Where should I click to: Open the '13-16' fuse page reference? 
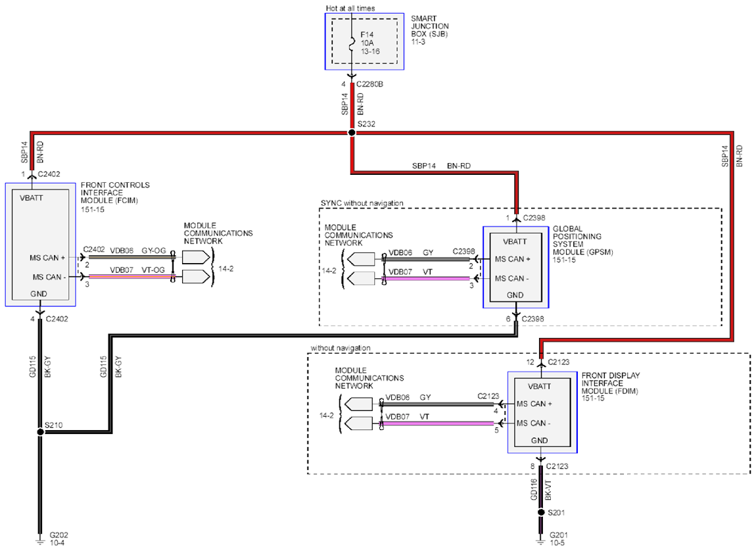coord(370,51)
